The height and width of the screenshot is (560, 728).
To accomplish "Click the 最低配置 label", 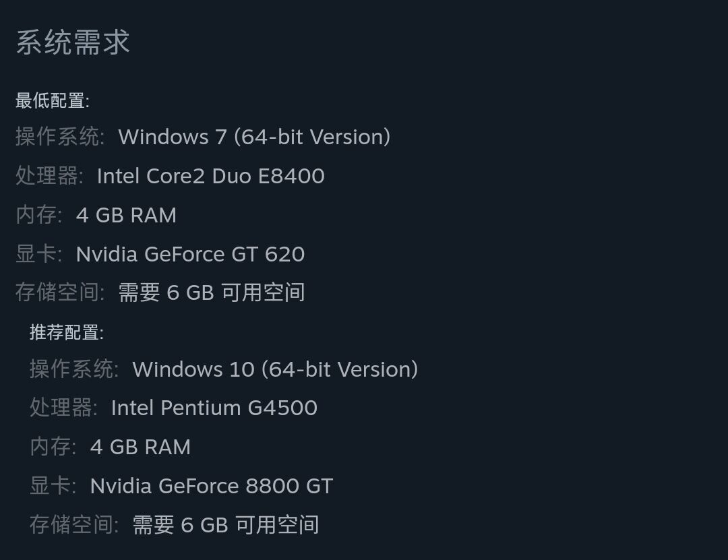I will pos(53,100).
